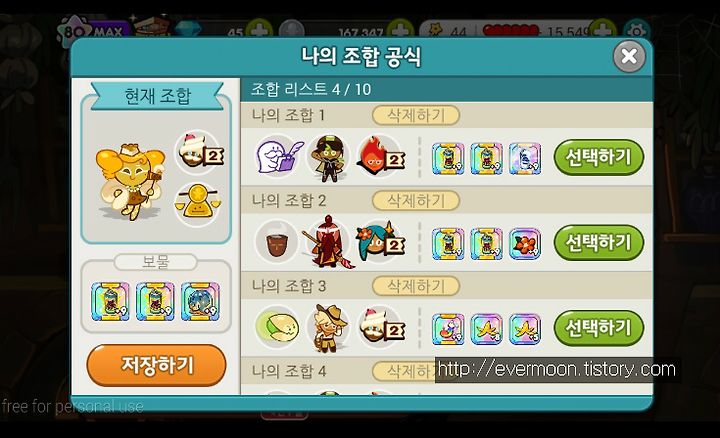This screenshot has height=438, width=720.
Task: Click the ghost pet icon in combination 1
Action: [278, 157]
